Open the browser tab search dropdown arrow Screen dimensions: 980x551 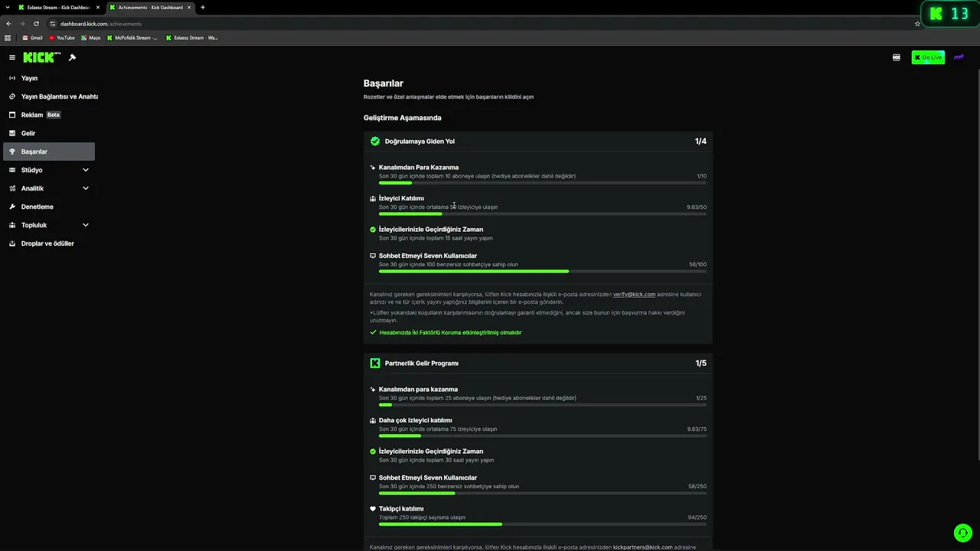pyautogui.click(x=8, y=7)
